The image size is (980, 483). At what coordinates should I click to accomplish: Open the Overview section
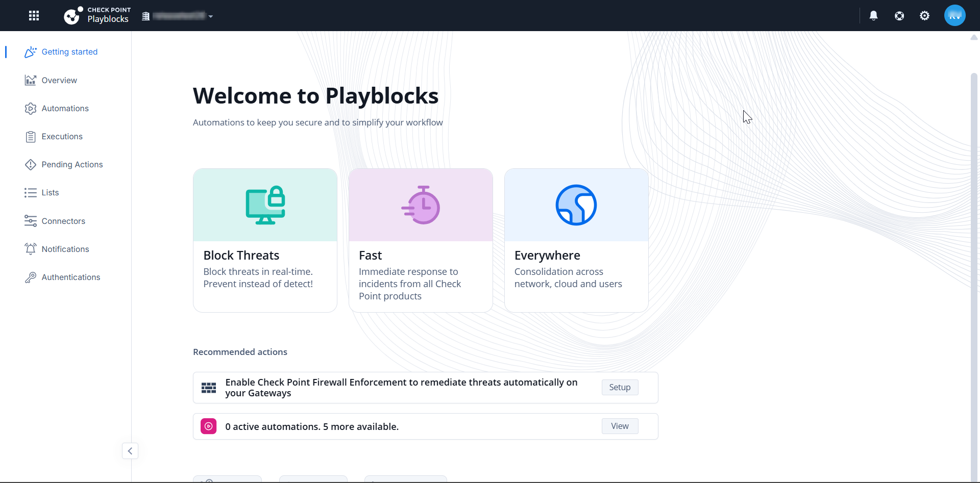coord(59,80)
